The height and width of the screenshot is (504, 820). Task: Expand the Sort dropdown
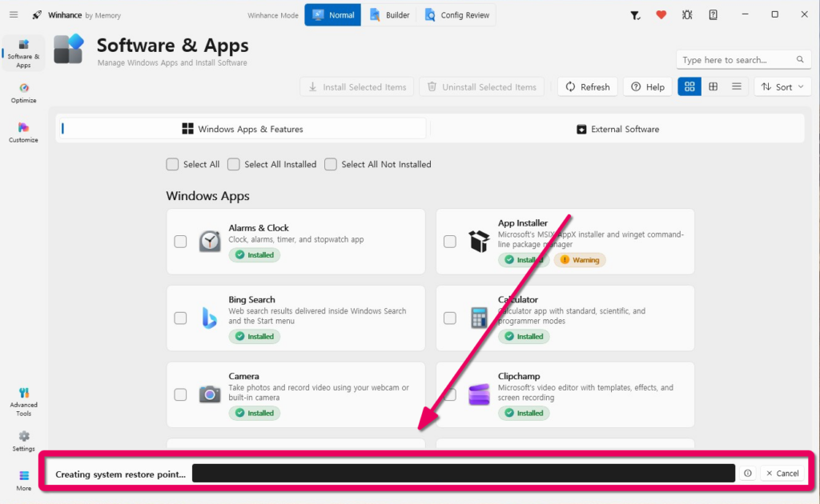point(782,86)
